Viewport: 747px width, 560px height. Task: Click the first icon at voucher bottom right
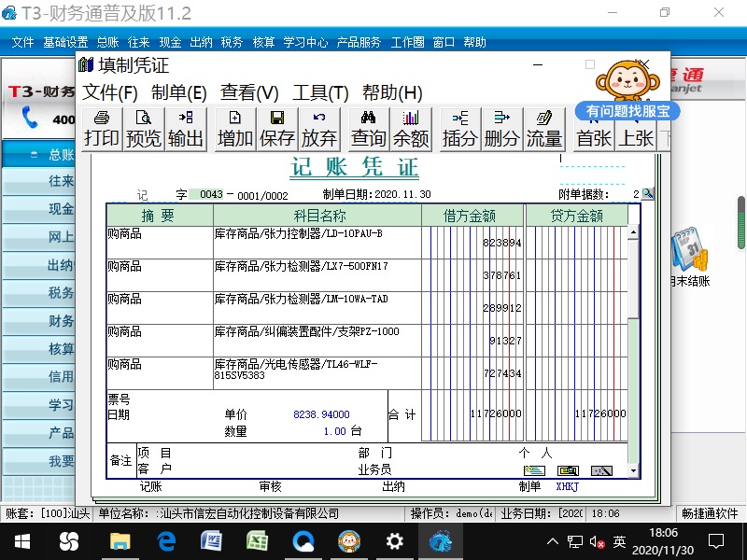[x=534, y=470]
